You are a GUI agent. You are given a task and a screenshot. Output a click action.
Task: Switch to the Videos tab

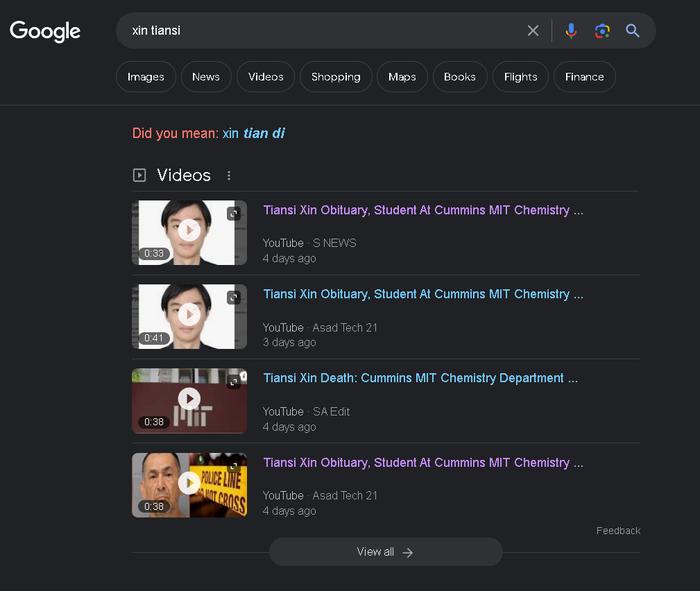266,77
